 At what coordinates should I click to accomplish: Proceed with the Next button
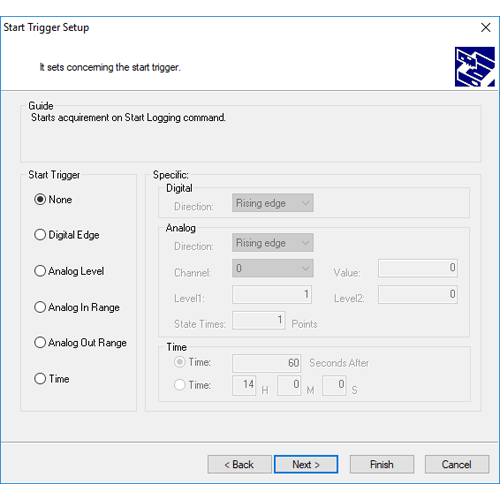pos(306,464)
